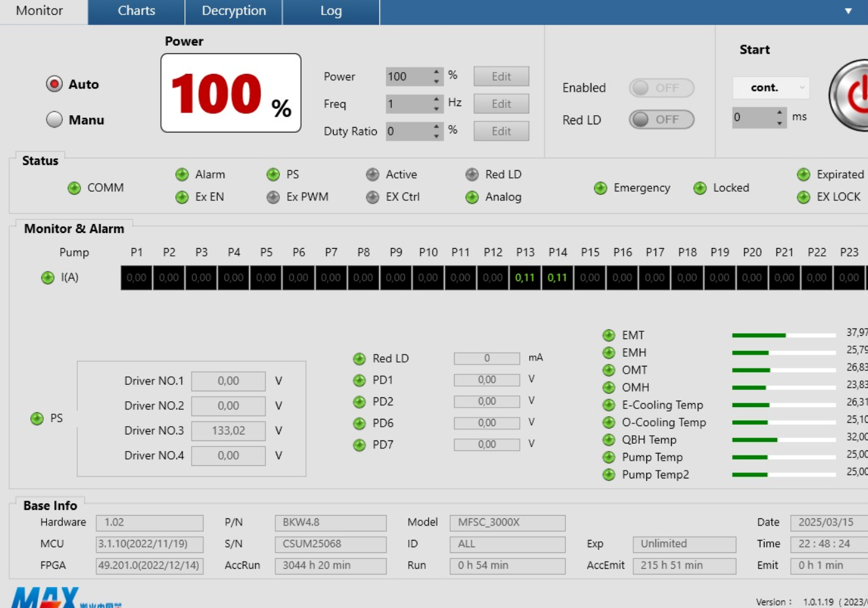Click the EMT temperature progress bar
The width and height of the screenshot is (868, 608).
pos(784,335)
